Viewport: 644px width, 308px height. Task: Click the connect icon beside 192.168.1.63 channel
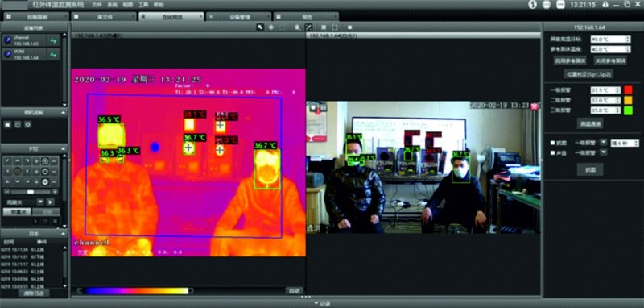(x=53, y=40)
